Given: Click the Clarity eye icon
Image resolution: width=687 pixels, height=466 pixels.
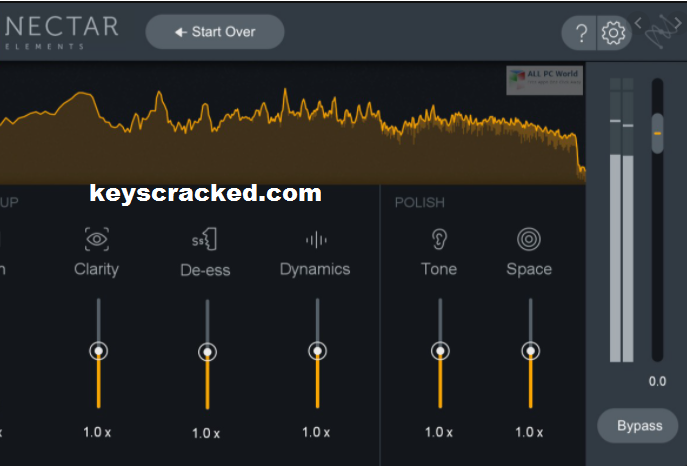Looking at the screenshot, I should click(97, 239).
